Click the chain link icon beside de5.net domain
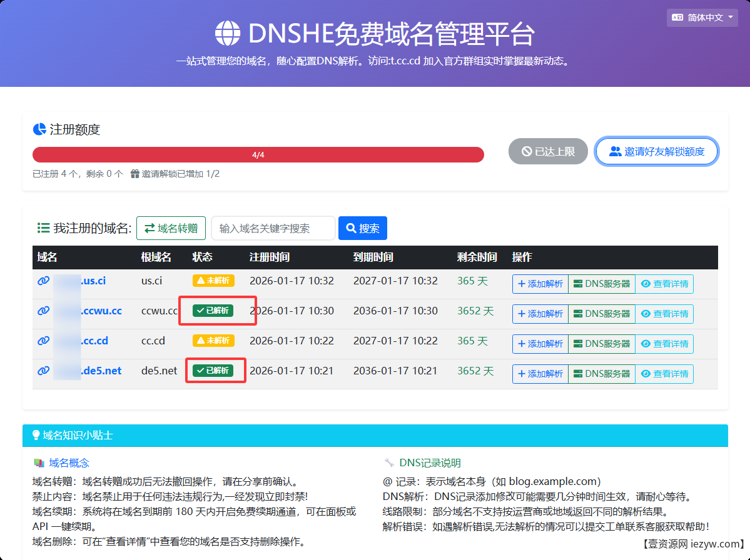This screenshot has width=750, height=560. 43,371
